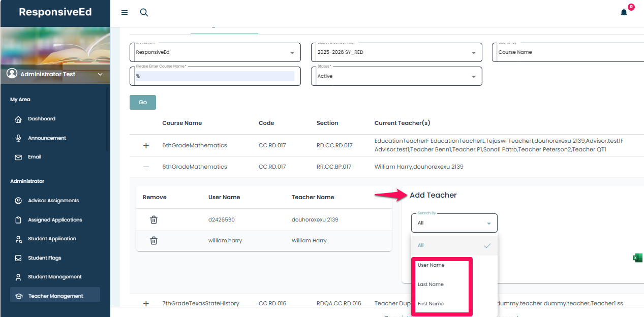Go to Announcement in sidebar
This screenshot has width=644, height=317.
[47, 138]
